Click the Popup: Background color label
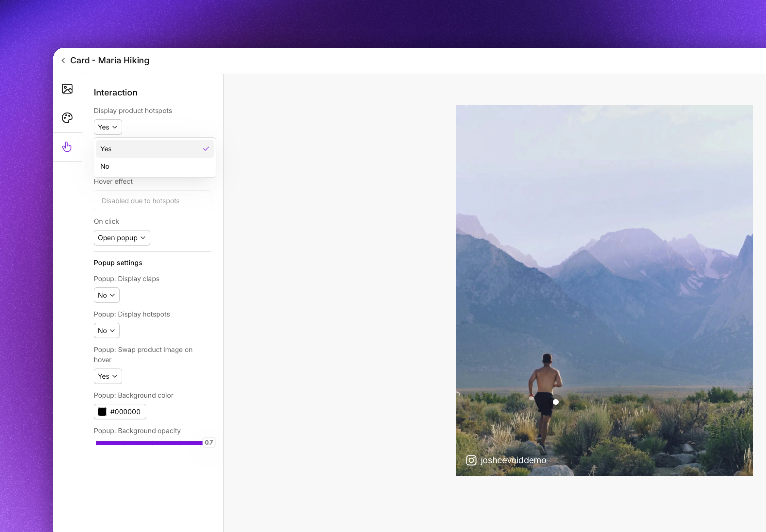This screenshot has width=766, height=532. click(x=134, y=395)
